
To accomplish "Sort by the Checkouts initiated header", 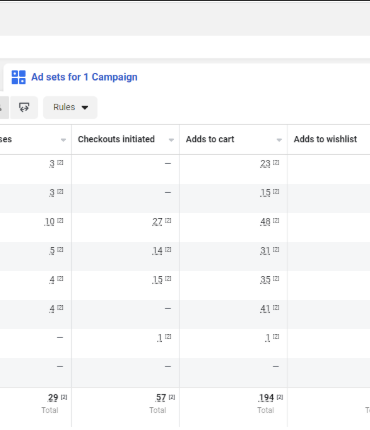I will 116,139.
